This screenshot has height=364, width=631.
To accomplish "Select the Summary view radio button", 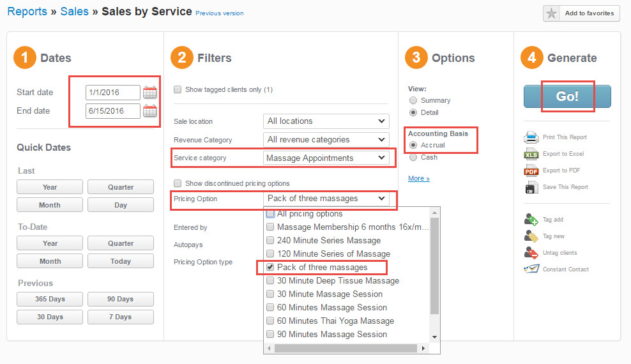I will (413, 100).
